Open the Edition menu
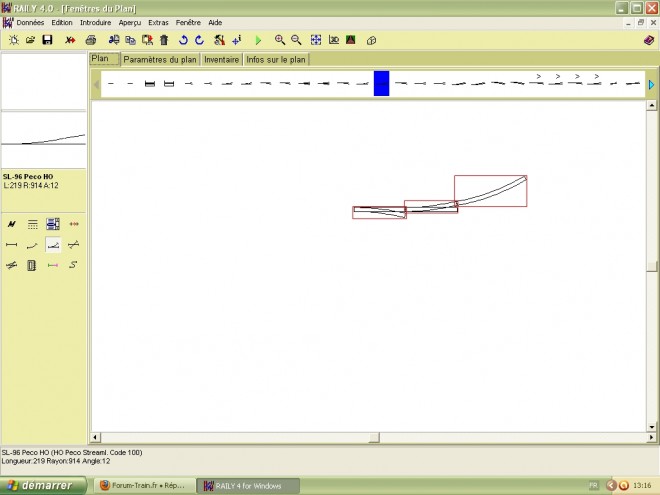Viewport: 660px width, 495px height. (62, 23)
